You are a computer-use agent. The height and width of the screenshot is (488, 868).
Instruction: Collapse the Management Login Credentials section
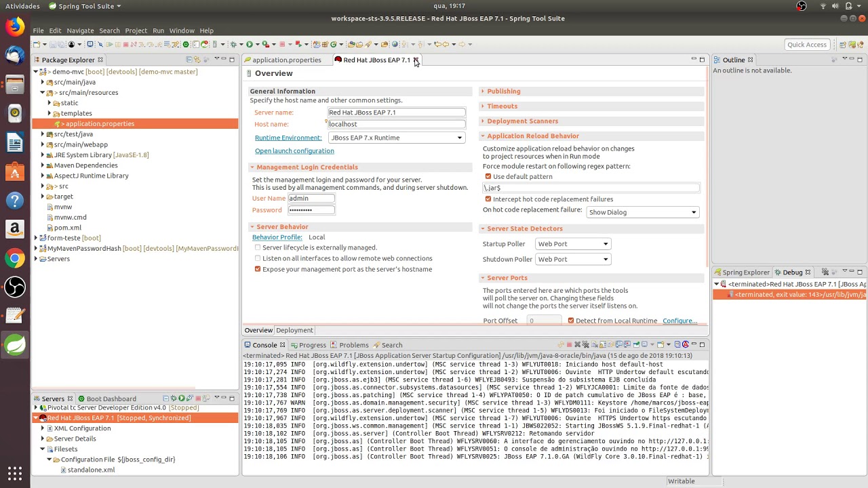coord(252,167)
